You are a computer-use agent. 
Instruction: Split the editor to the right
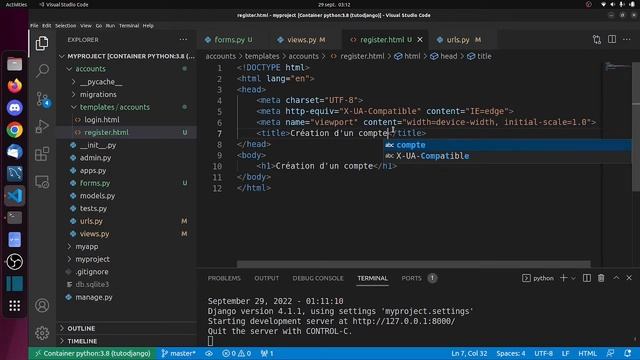[x=612, y=40]
